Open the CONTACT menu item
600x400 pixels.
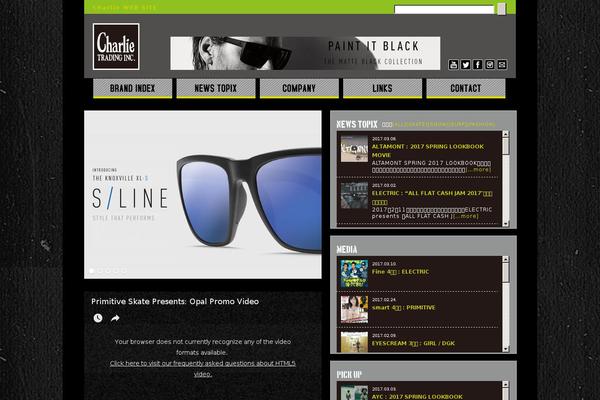coord(466,88)
